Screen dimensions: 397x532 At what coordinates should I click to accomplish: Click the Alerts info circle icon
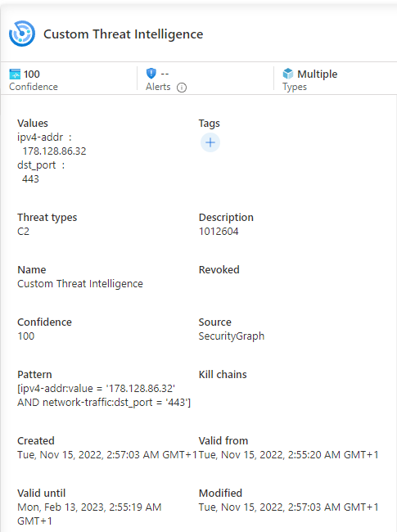click(182, 88)
